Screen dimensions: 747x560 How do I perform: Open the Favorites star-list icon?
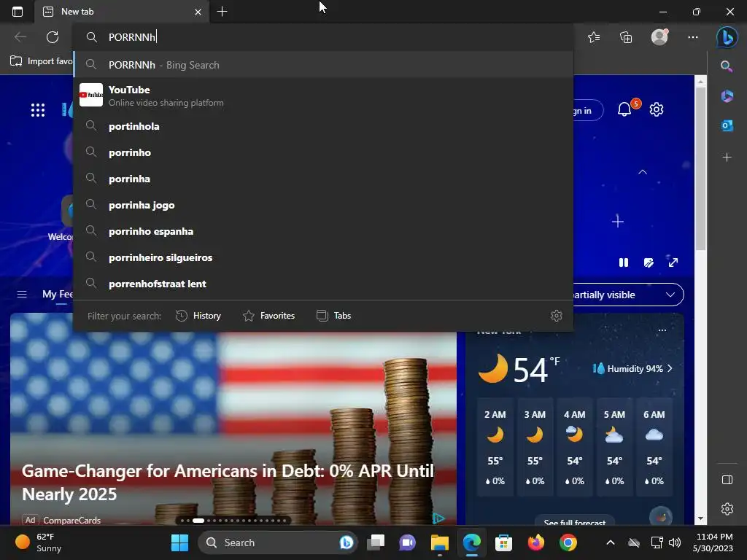pyautogui.click(x=594, y=37)
